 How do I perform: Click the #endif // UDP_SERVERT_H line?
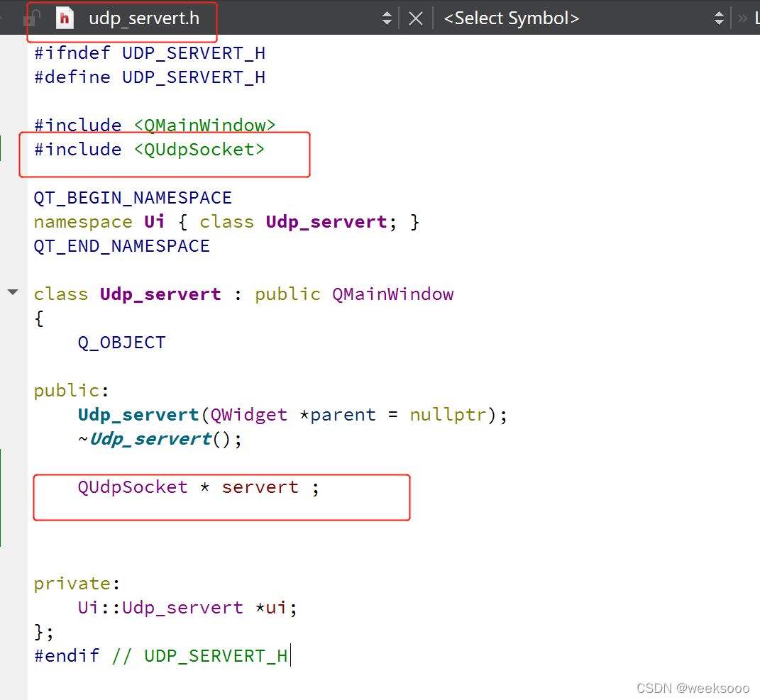tap(161, 655)
